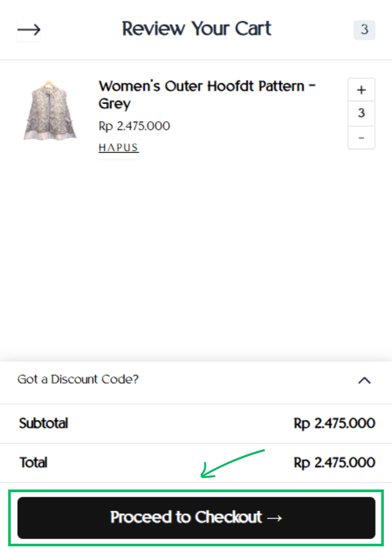392x552 pixels.
Task: Click the Review Your Cart heading
Action: [x=196, y=29]
